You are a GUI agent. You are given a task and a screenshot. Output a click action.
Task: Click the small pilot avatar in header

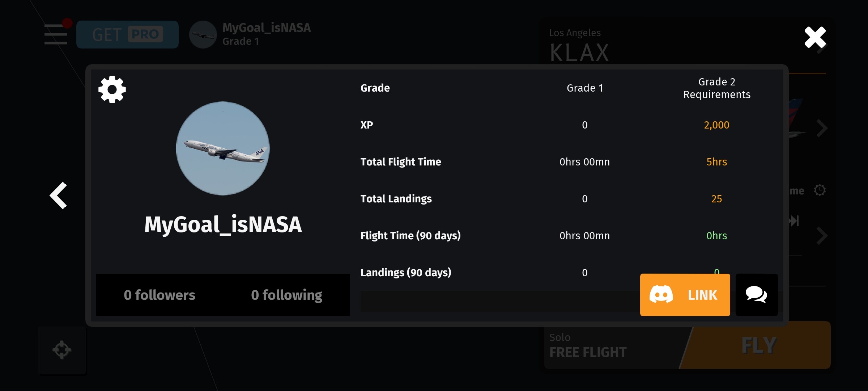[x=203, y=35]
